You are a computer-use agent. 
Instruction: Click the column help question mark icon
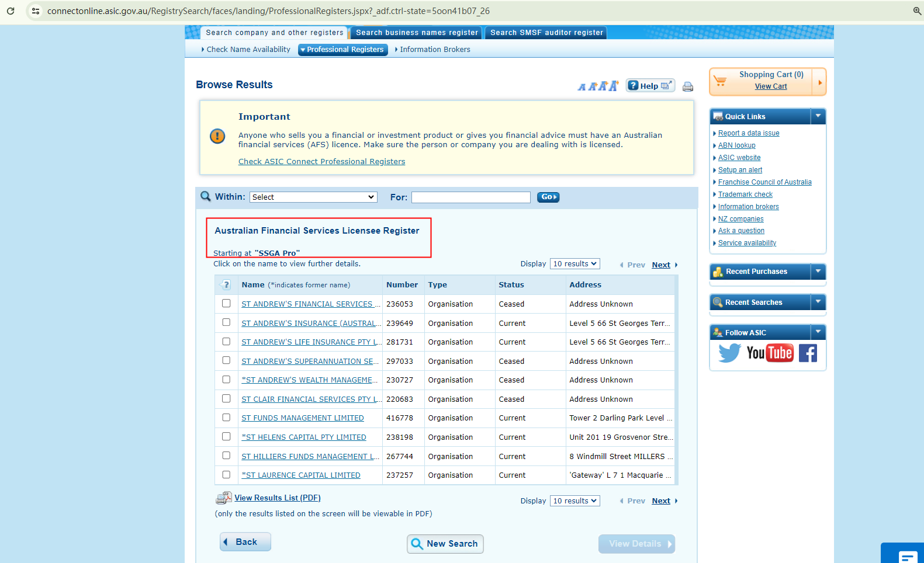pos(226,285)
